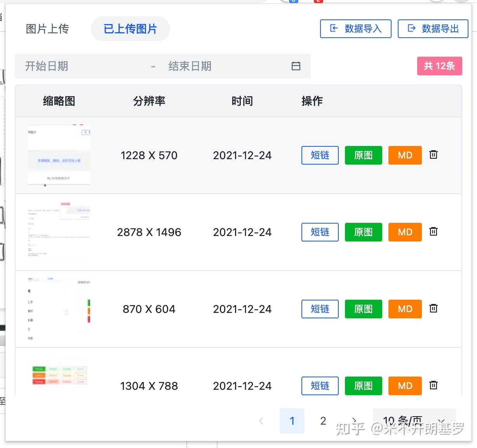477x448 pixels.
Task: Copy 短链 for the 1228 X 570 image
Action: pyautogui.click(x=320, y=155)
